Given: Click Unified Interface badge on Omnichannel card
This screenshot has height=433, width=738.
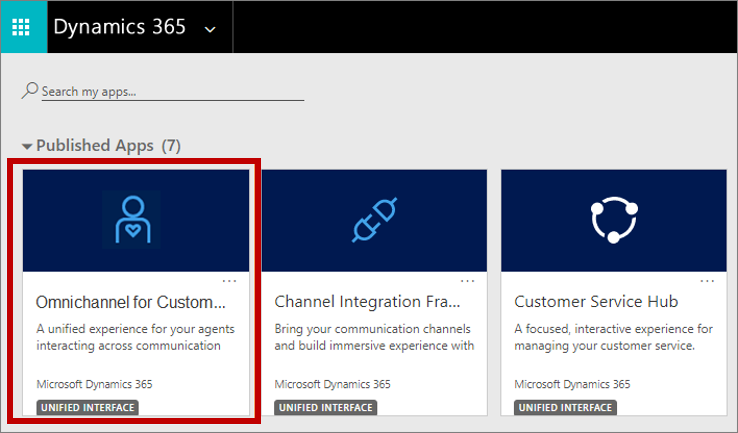Looking at the screenshot, I should point(88,408).
